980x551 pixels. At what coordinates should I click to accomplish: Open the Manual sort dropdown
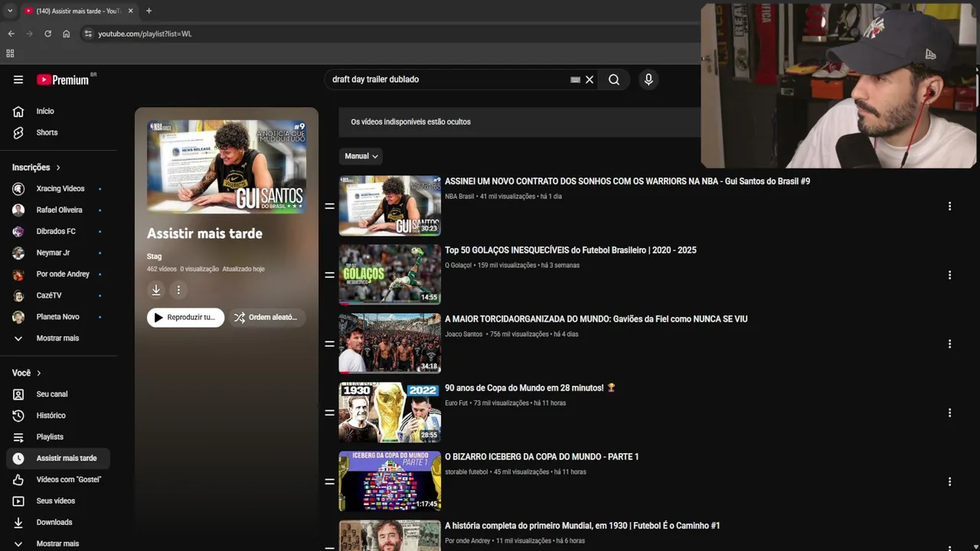(x=361, y=156)
